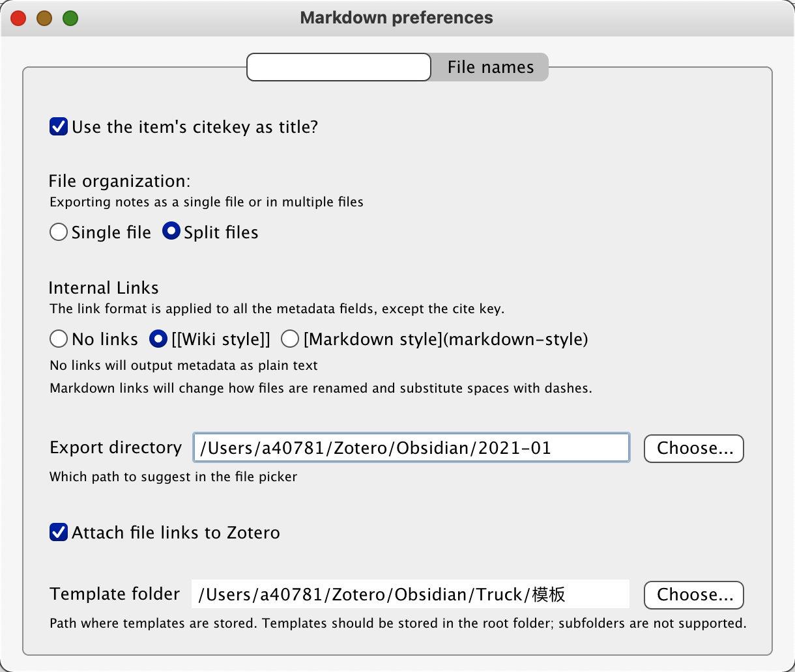795x672 pixels.
Task: Select the Split files radio option
Action: [x=171, y=232]
